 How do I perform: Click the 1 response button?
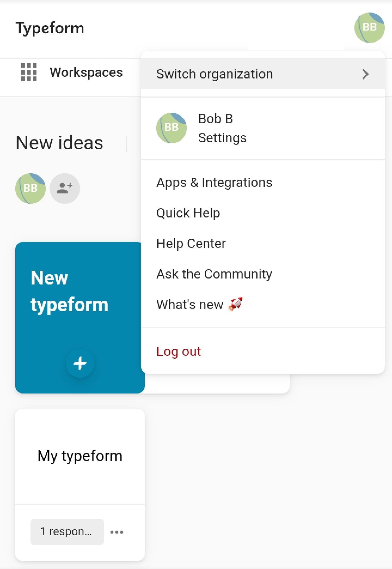pos(67,532)
